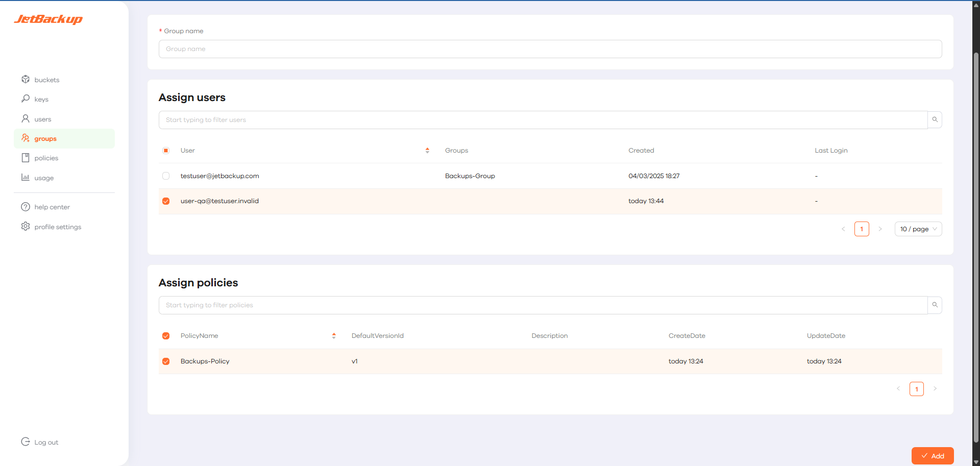Uncheck user-qa@testuser.invalid checkbox
980x466 pixels.
pyautogui.click(x=166, y=201)
